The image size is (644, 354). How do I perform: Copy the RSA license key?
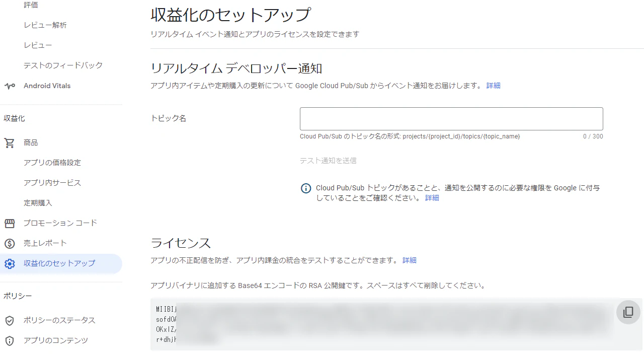628,312
